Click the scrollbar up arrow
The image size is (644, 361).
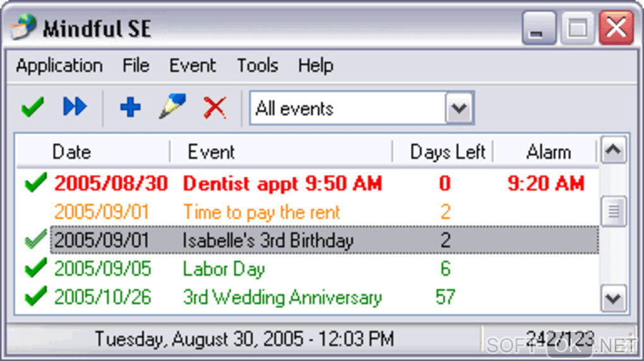614,150
